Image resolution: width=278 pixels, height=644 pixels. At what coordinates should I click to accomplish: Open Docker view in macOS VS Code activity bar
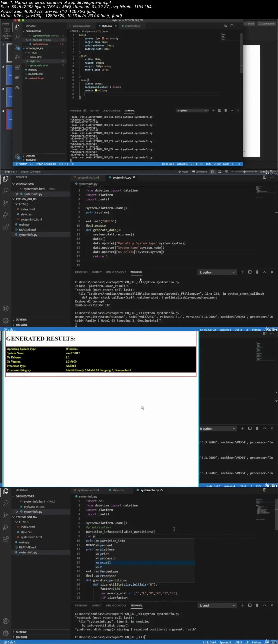pos(17,77)
